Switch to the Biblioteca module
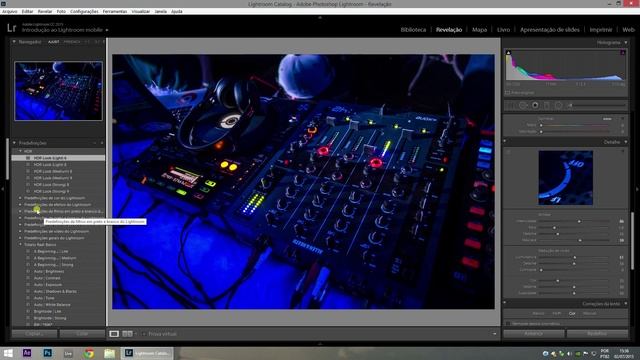 pos(413,30)
